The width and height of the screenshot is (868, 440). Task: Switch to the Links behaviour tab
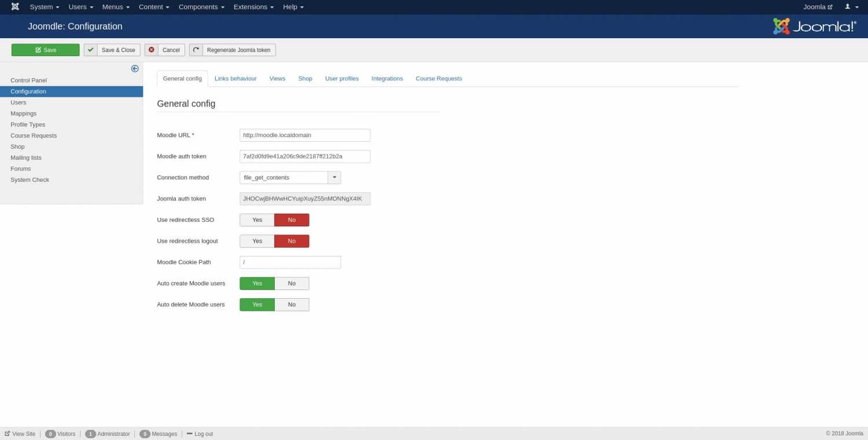click(x=236, y=79)
